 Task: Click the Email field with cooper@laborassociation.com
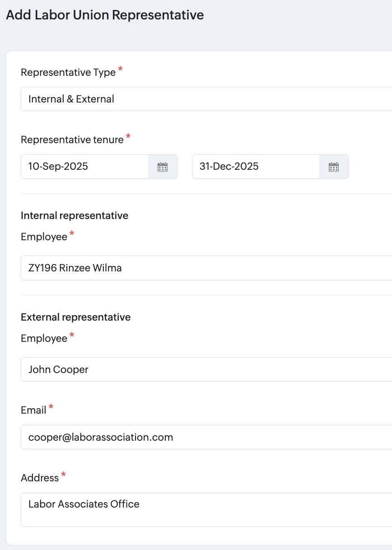(206, 437)
